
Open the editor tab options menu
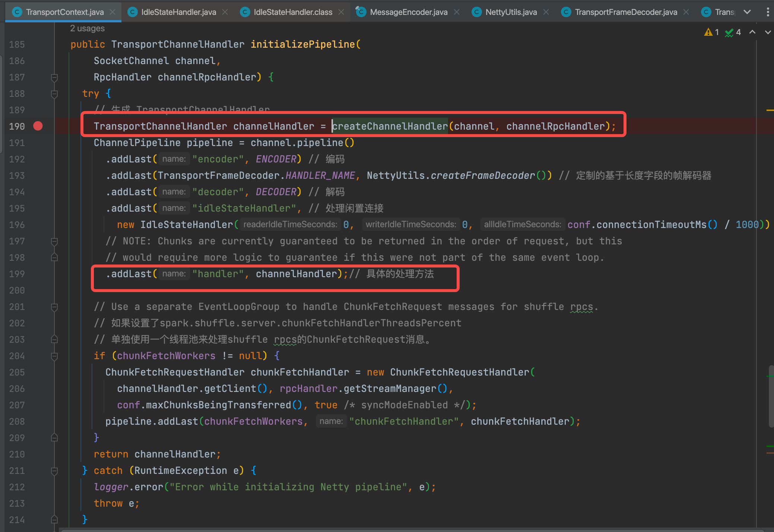[x=768, y=12]
